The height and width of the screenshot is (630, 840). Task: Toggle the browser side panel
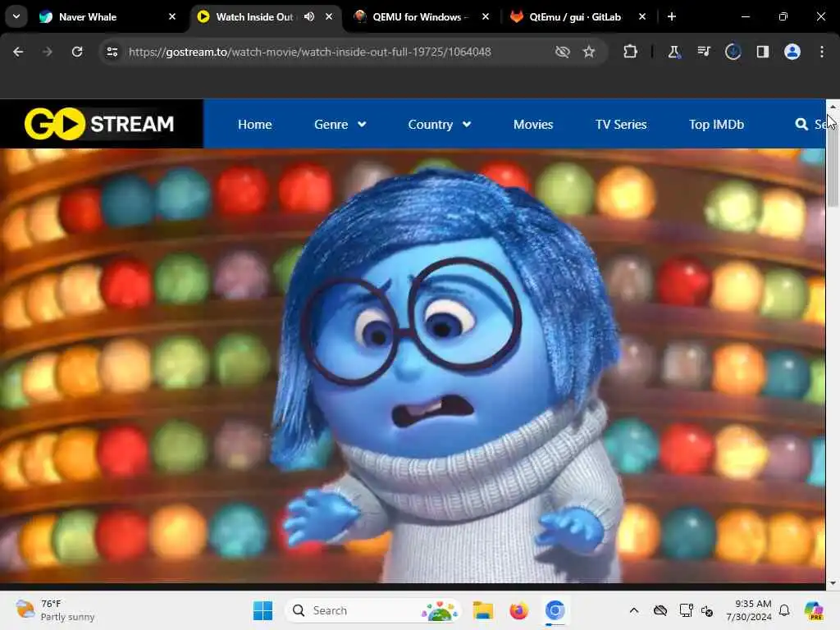(763, 52)
